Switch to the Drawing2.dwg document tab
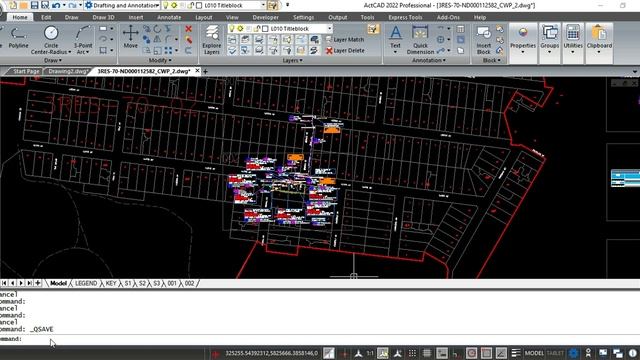 67,71
